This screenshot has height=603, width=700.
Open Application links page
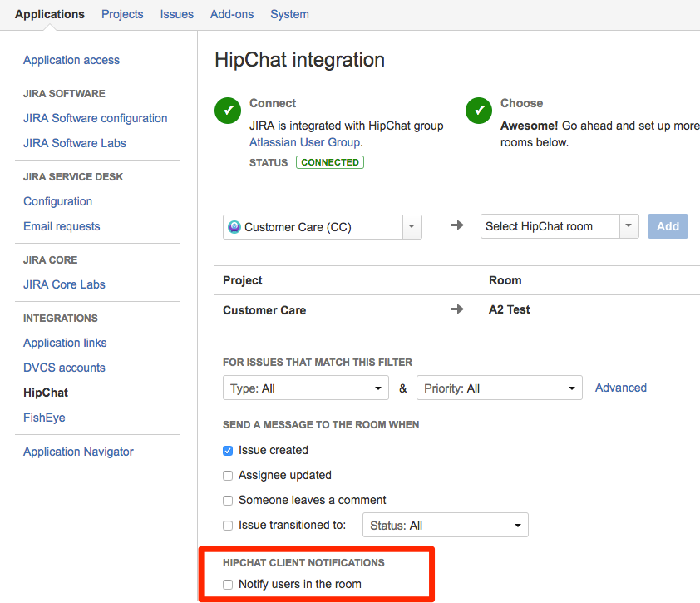point(65,343)
